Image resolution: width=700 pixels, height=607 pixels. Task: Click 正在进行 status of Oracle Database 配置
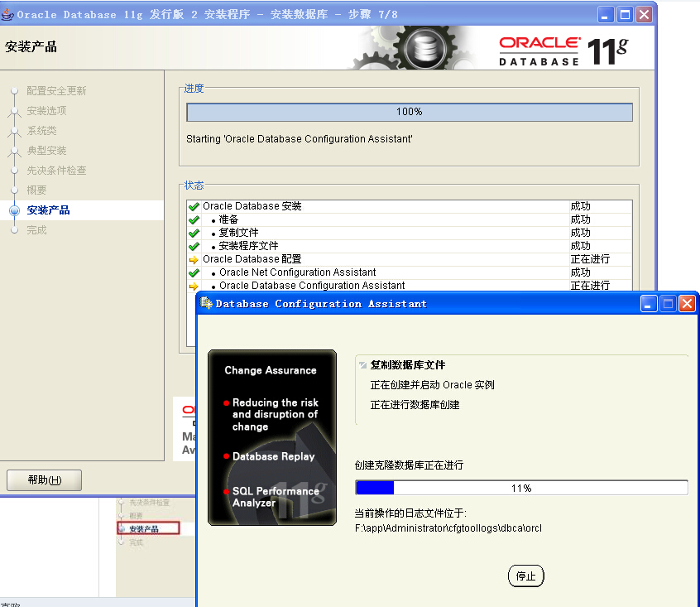[x=590, y=259]
